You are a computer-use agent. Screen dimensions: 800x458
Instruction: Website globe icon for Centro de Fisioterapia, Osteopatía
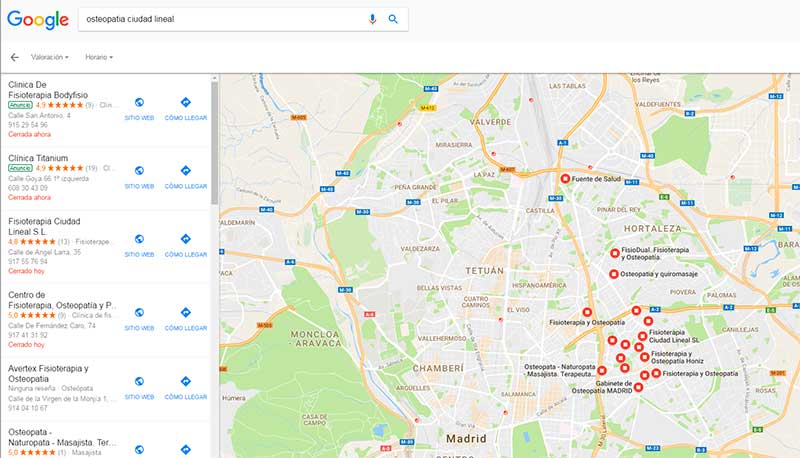tap(139, 312)
